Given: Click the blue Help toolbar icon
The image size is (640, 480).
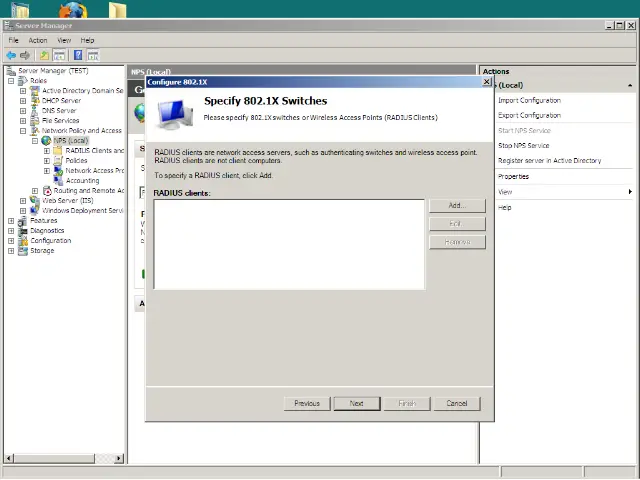Looking at the screenshot, I should [x=78, y=55].
